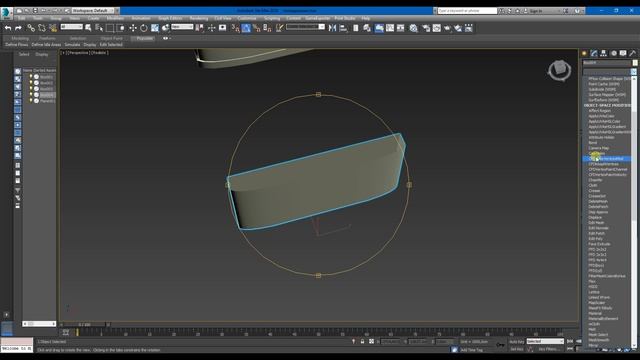Image resolution: width=640 pixels, height=360 pixels.
Task: Toggle Display Geometry filter in Scene Explorer
Action: pyautogui.click(x=18, y=71)
